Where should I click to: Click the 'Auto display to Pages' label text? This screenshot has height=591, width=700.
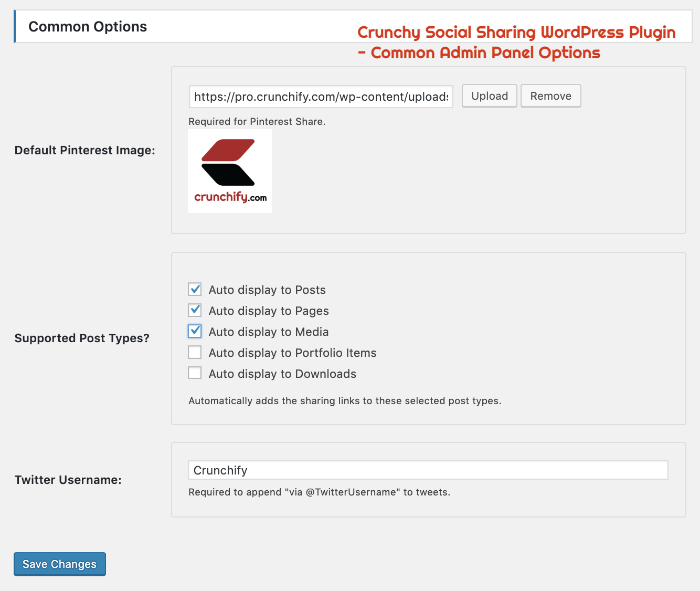coord(269,311)
